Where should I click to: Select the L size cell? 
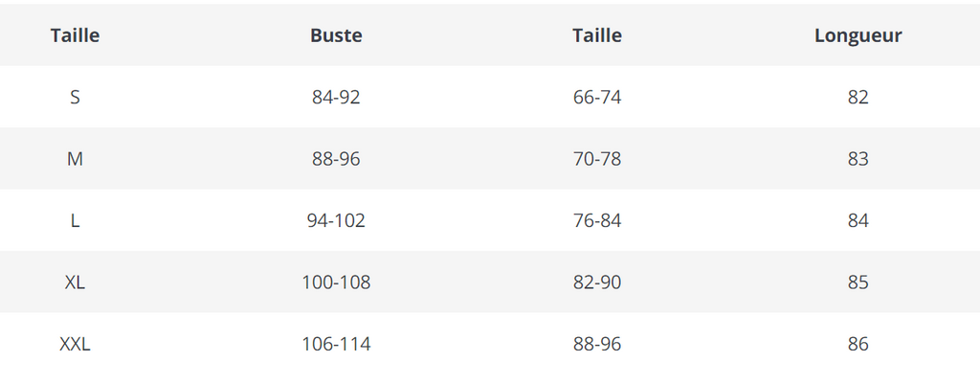pos(75,220)
